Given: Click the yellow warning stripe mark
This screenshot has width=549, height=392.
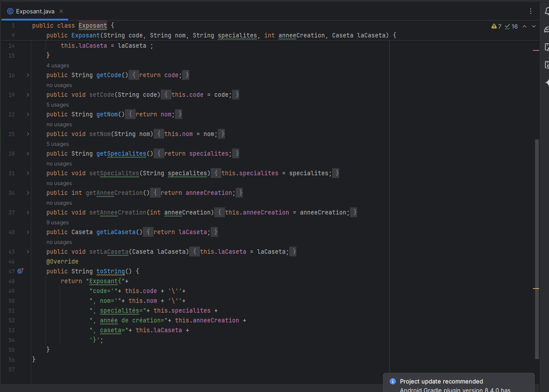Looking at the screenshot, I should [x=536, y=289].
